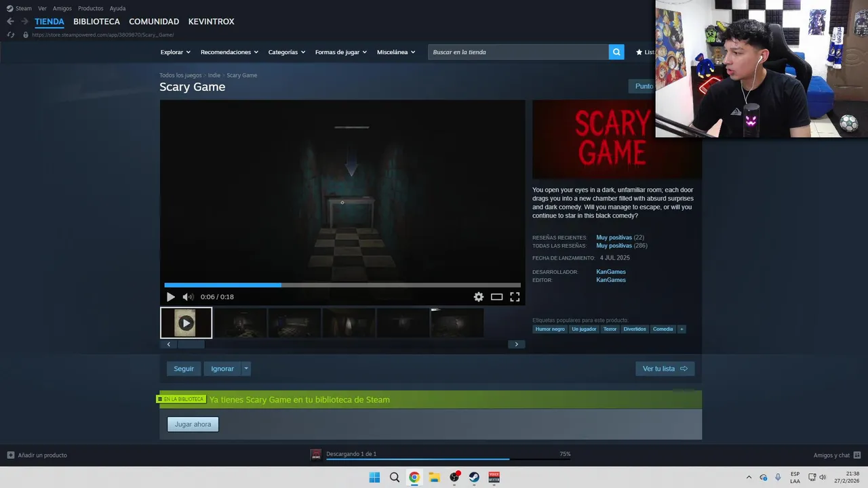Open recent reviews Muy positivas link
868x488 pixels.
614,237
